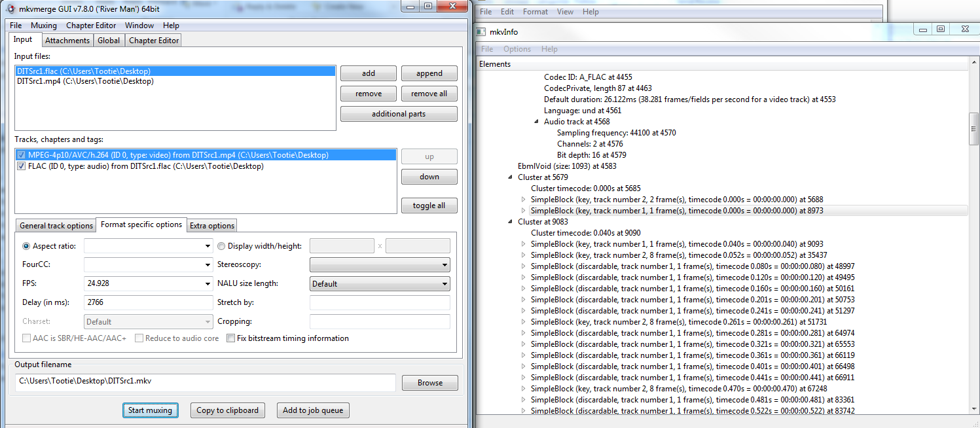Select the Aspect ratio radio button
Image resolution: width=980 pixels, height=428 pixels.
point(26,246)
